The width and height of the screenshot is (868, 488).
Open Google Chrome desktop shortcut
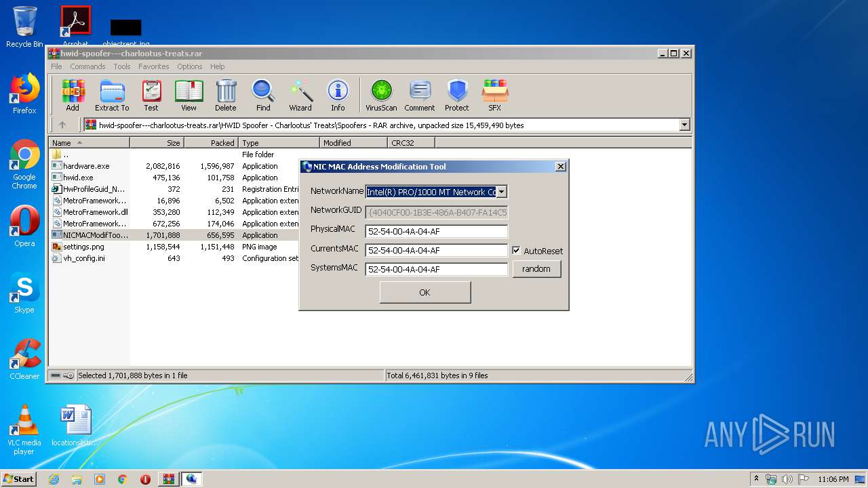click(x=24, y=165)
